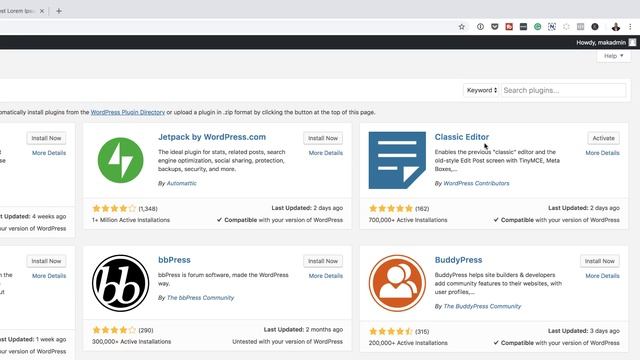The height and width of the screenshot is (360, 640).
Task: Open the WordPress Plugin Directory link
Action: click(x=128, y=112)
